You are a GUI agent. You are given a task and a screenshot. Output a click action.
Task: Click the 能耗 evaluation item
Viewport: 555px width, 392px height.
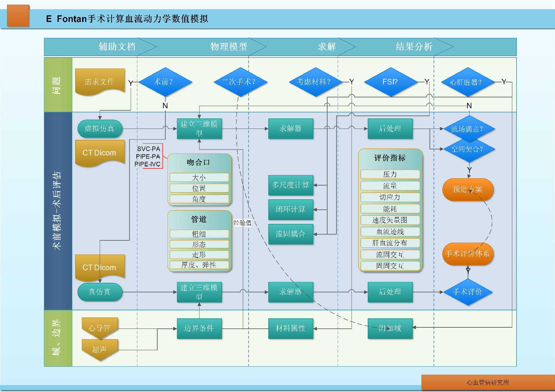(390, 209)
